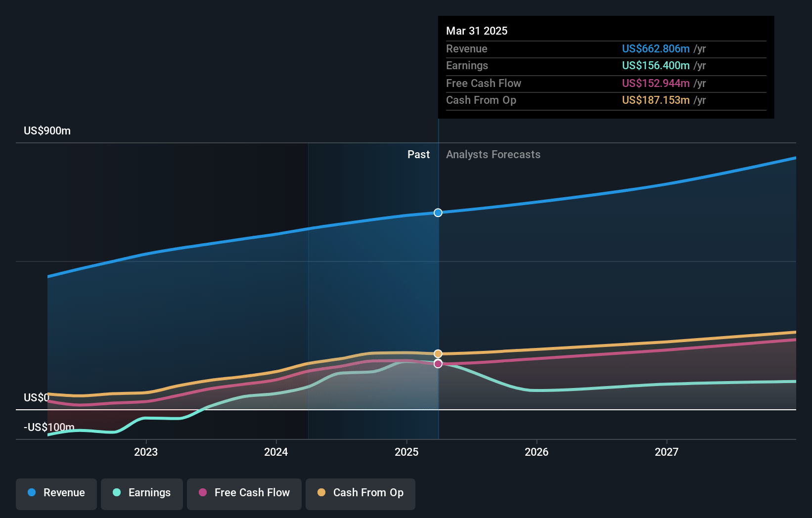Click the 2023 x-axis label
Viewport: 812px width, 518px height.
tap(146, 452)
